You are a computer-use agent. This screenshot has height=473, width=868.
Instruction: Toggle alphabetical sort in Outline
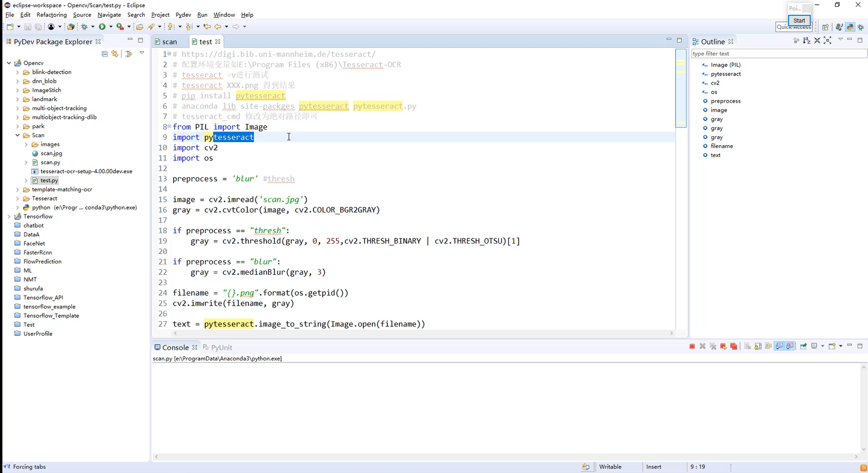coord(807,41)
